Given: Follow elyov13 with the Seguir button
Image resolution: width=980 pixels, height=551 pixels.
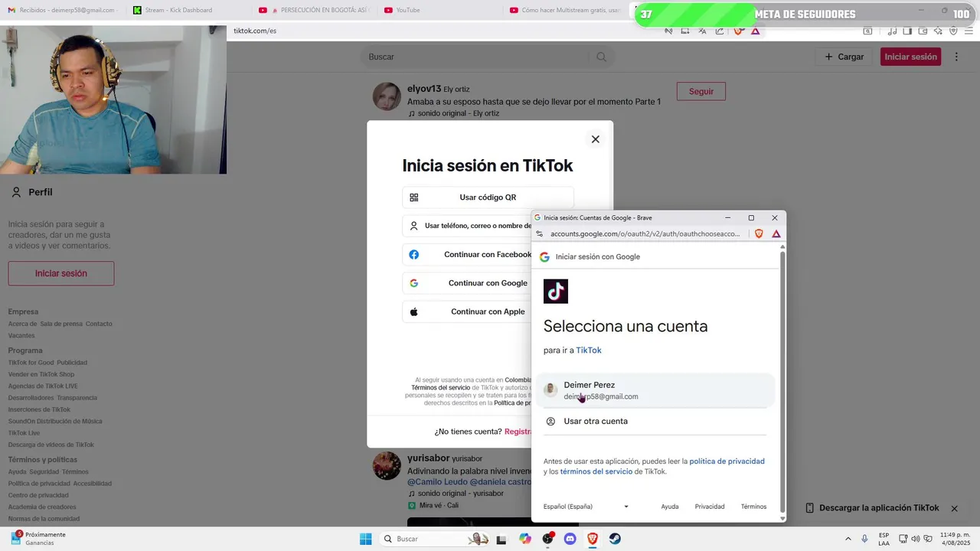Looking at the screenshot, I should click(701, 91).
